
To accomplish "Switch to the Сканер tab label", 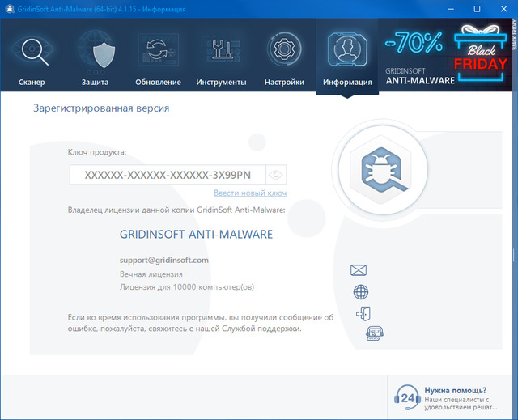I will (32, 82).
